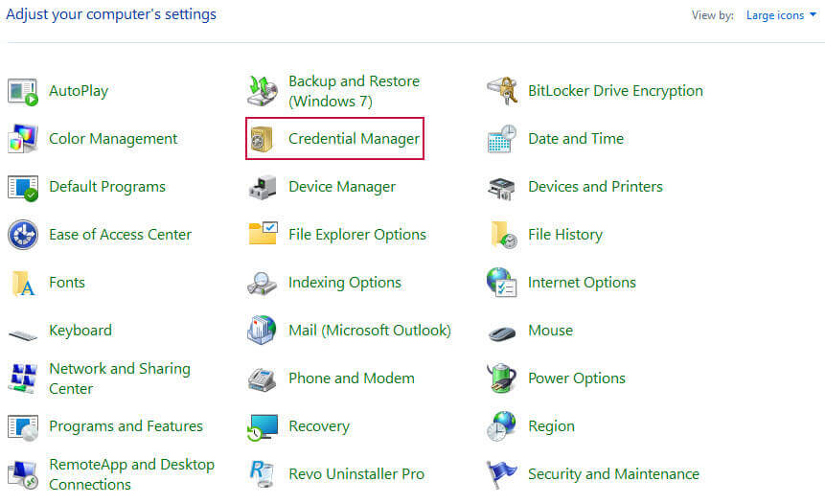Open the Mail (Microsoft Outlook) icon
This screenshot has width=825, height=504.
262,331
